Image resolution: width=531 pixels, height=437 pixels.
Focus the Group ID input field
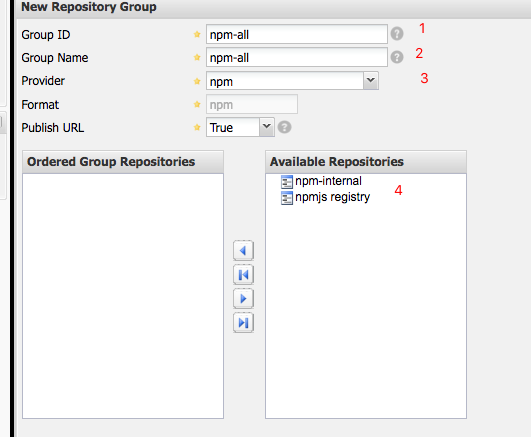297,34
